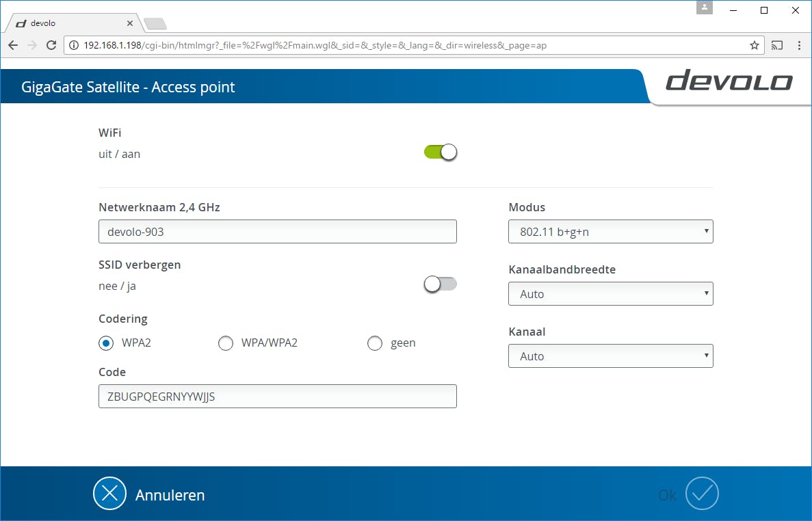Viewport: 812px width, 521px height.
Task: Minimize the browser window
Action: (x=733, y=10)
